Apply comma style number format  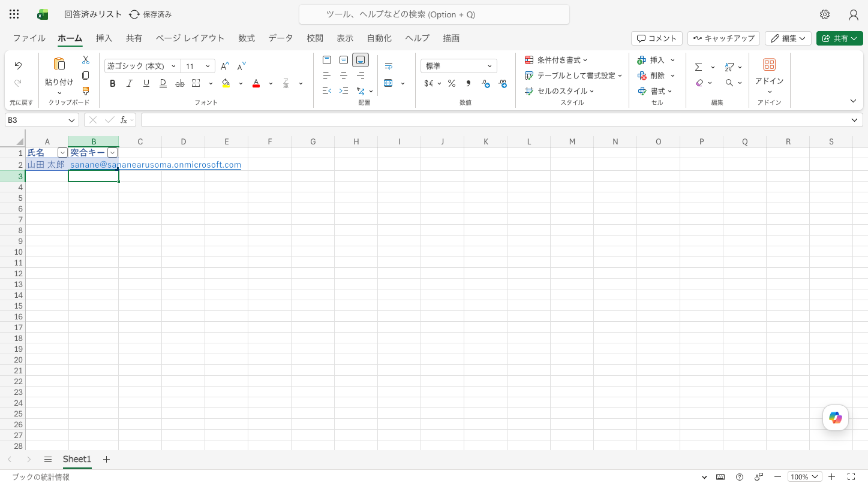pos(468,83)
